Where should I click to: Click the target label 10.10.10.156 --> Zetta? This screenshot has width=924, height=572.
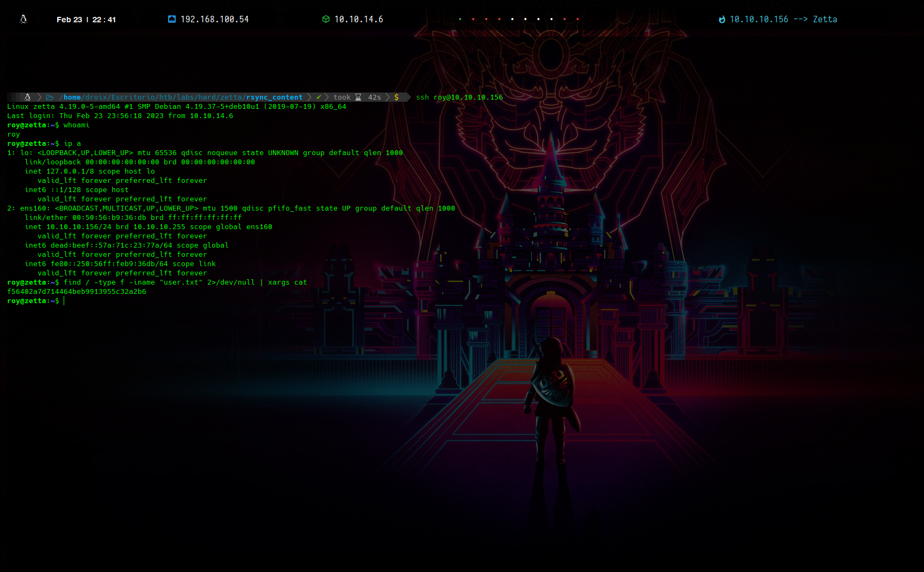tap(783, 20)
